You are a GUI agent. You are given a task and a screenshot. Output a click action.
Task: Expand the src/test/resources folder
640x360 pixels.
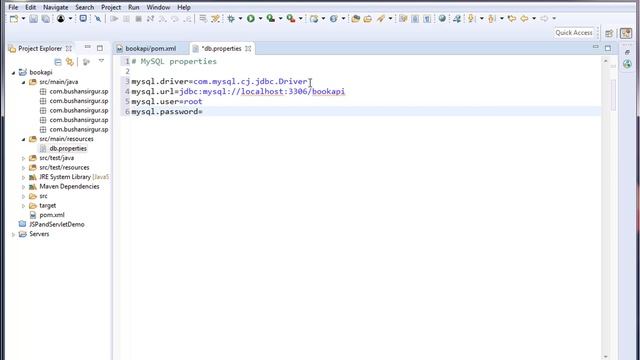tap(23, 168)
